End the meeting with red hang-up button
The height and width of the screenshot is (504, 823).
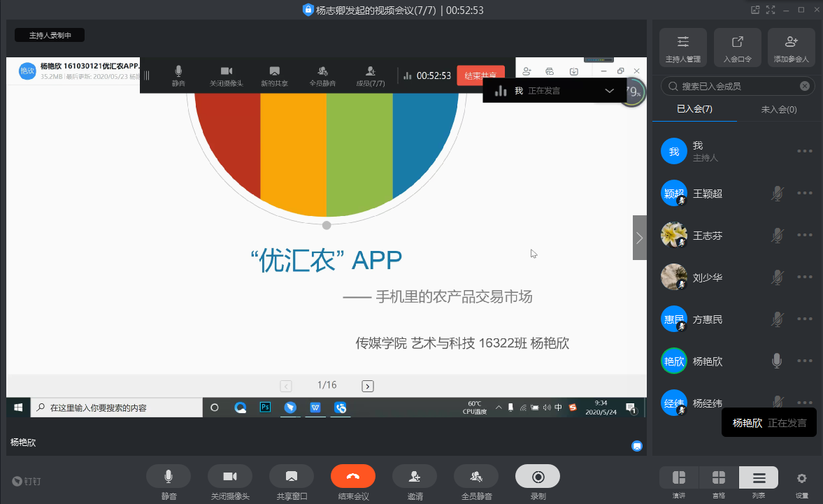tap(352, 476)
